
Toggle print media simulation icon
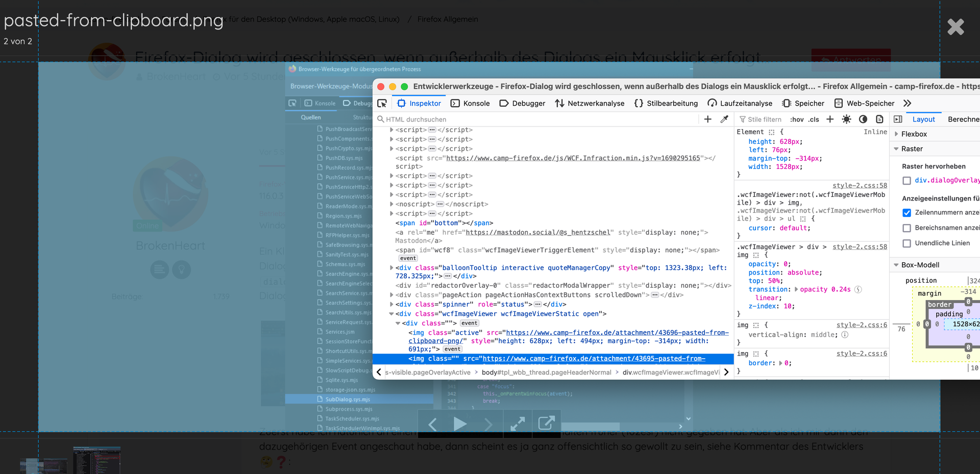[879, 119]
